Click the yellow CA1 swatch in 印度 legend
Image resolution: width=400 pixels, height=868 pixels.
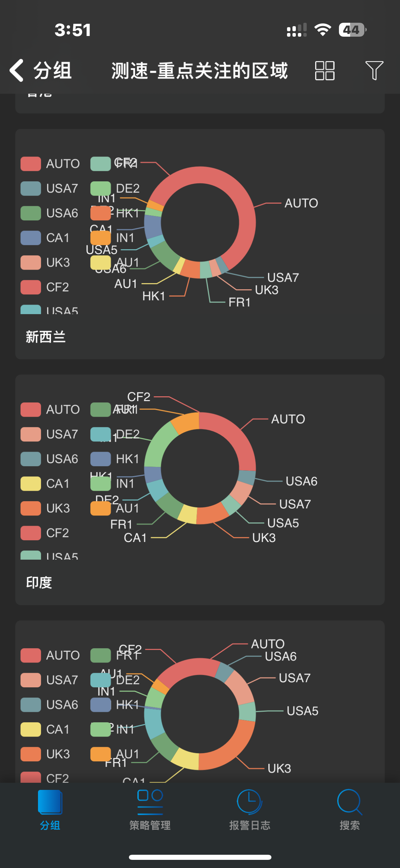point(31,484)
